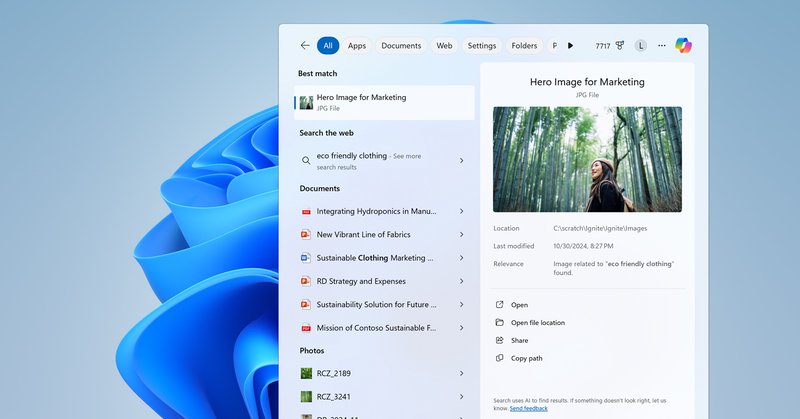Click eco friendly clothing web suggestion text

(x=352, y=156)
